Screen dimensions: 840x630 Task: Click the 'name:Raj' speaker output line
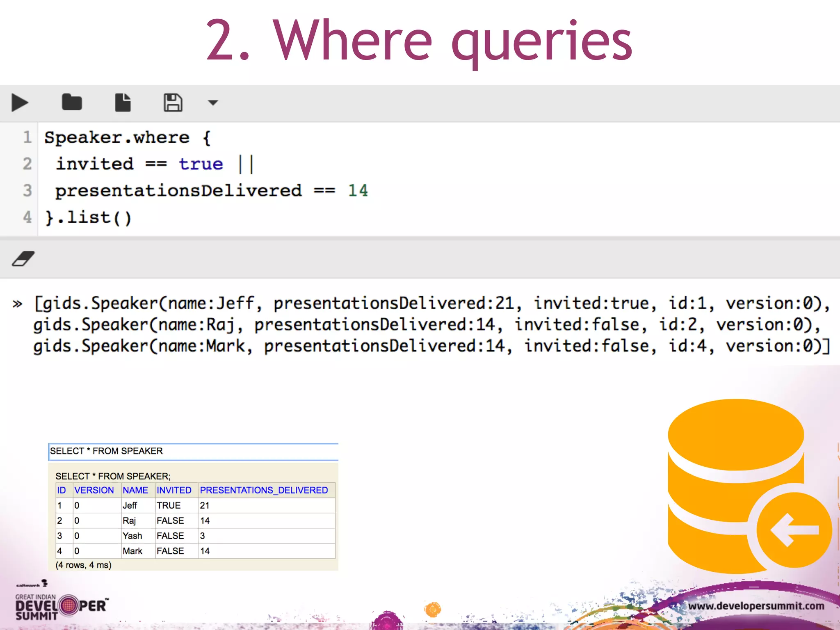tap(427, 325)
